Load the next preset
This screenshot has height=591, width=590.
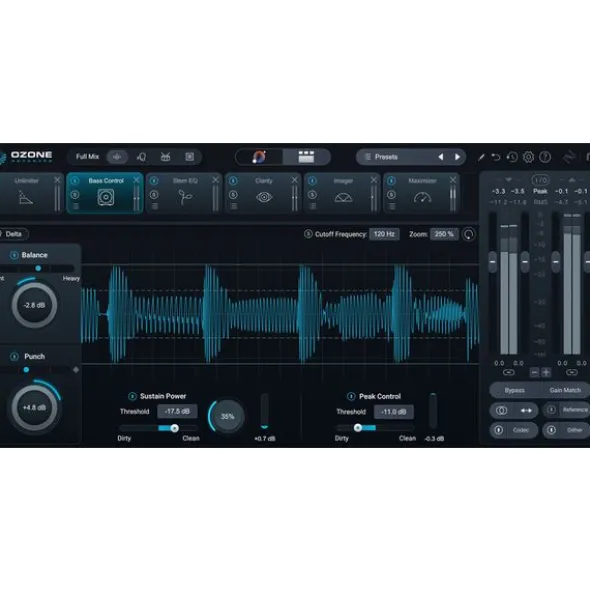point(457,157)
